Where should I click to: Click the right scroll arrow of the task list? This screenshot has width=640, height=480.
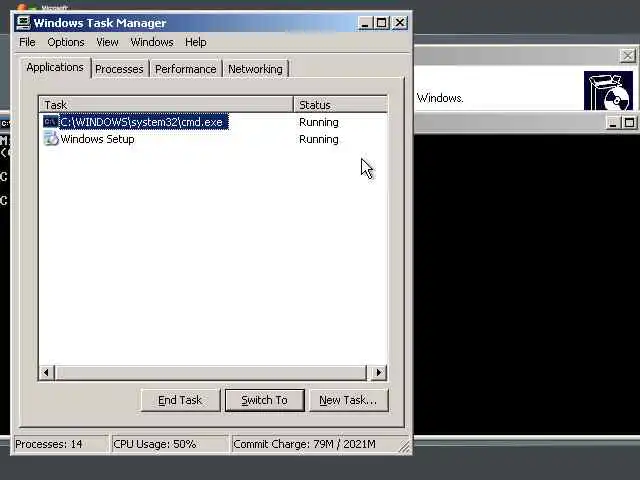(379, 372)
